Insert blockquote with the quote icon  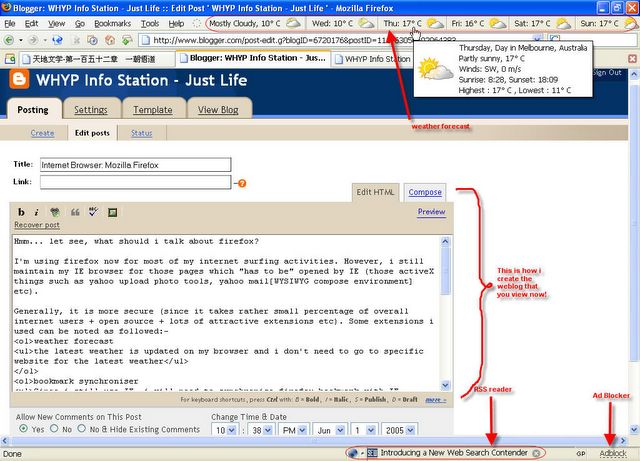(x=75, y=212)
